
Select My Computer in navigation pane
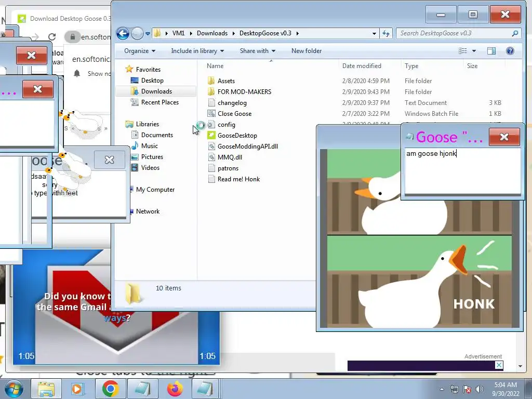click(155, 190)
